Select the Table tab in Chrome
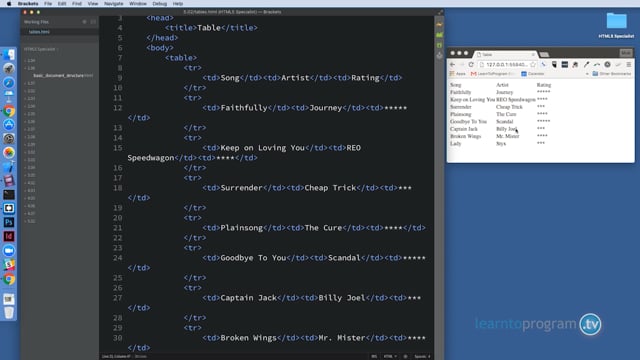 505,54
